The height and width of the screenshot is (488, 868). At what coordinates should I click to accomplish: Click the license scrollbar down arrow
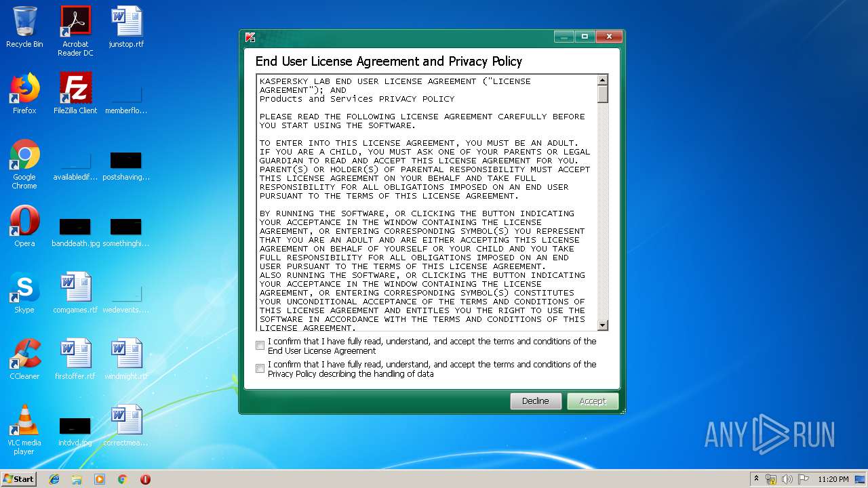[602, 326]
